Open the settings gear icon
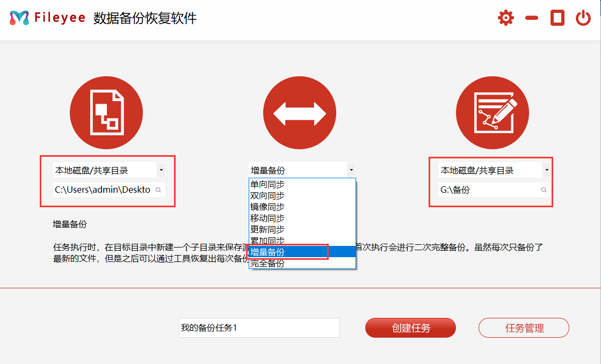 (x=505, y=17)
